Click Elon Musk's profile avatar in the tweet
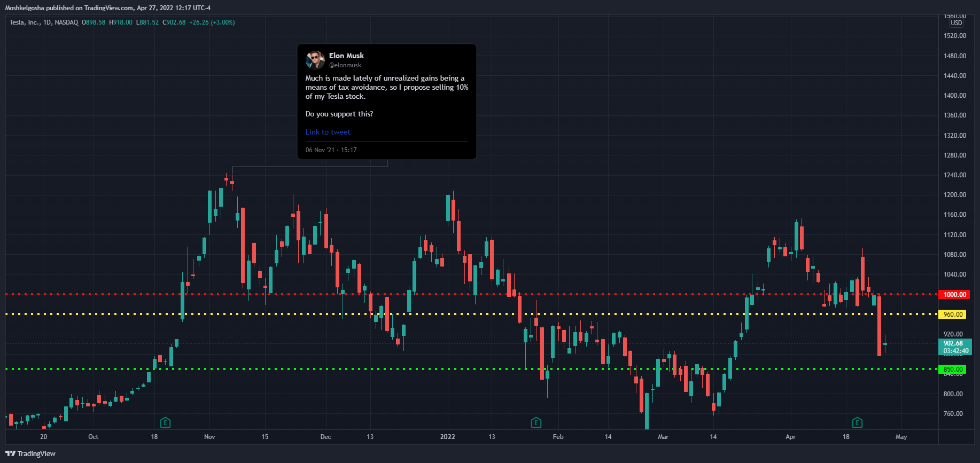Image resolution: width=980 pixels, height=463 pixels. 315,60
